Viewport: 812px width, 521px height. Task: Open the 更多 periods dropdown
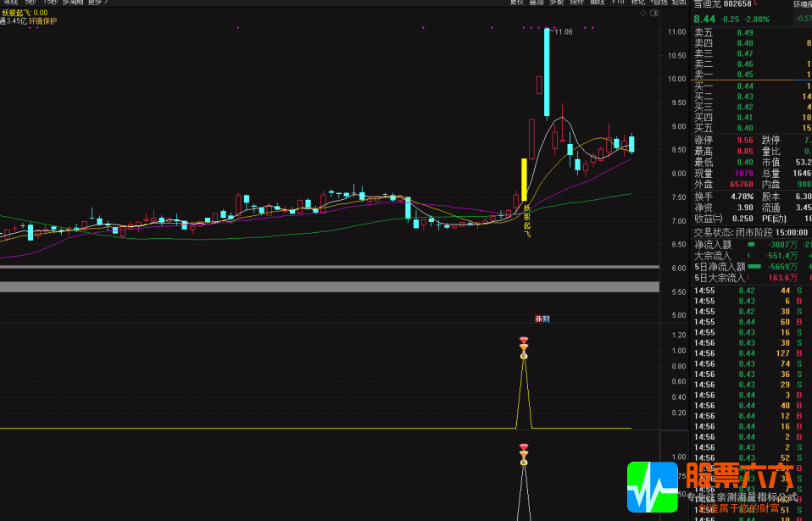point(97,3)
